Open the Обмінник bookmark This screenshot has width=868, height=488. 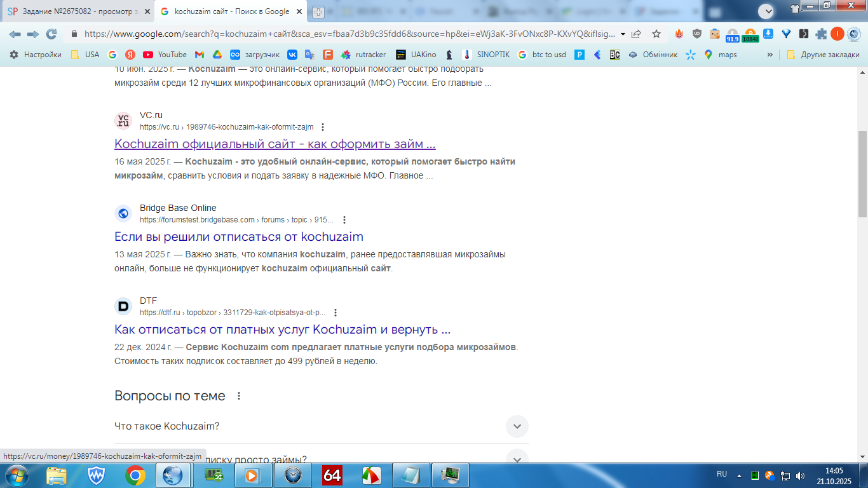click(653, 55)
